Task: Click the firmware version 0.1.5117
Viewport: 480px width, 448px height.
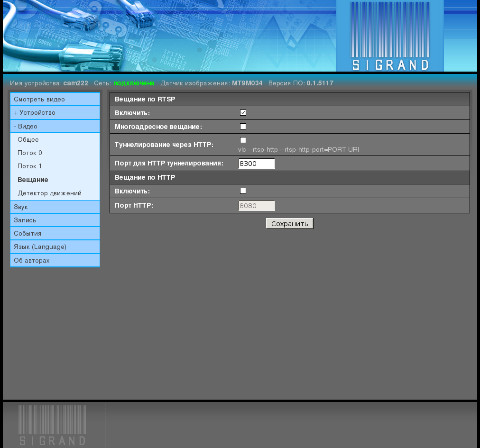Action: [320, 83]
